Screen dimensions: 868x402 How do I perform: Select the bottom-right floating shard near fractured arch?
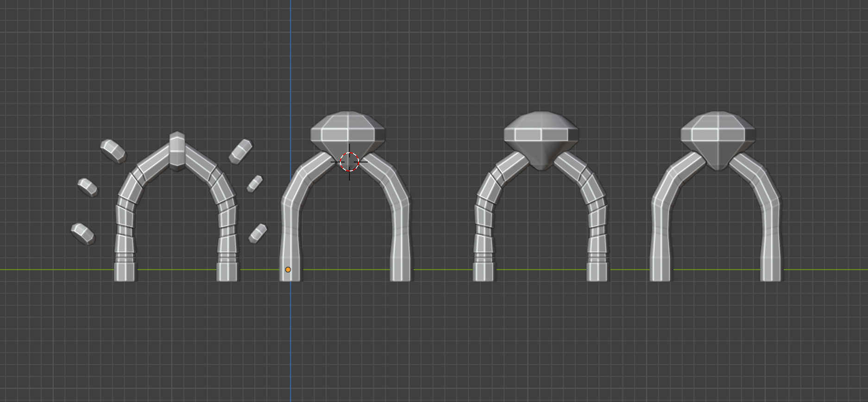tap(258, 233)
